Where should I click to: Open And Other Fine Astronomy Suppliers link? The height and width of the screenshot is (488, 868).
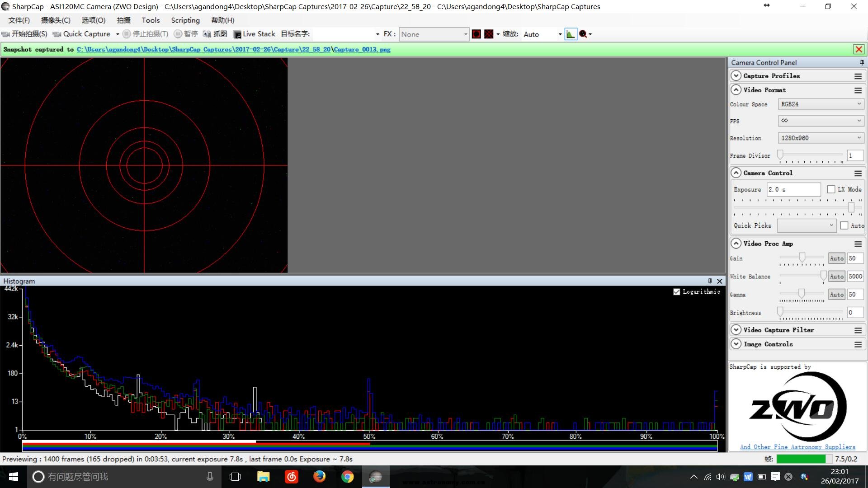[x=797, y=447]
